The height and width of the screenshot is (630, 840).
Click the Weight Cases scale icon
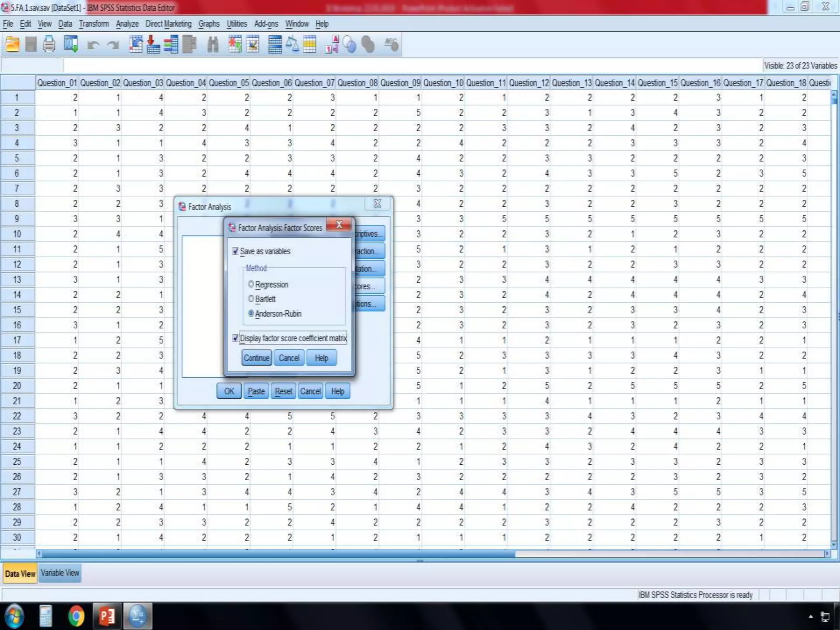click(292, 44)
